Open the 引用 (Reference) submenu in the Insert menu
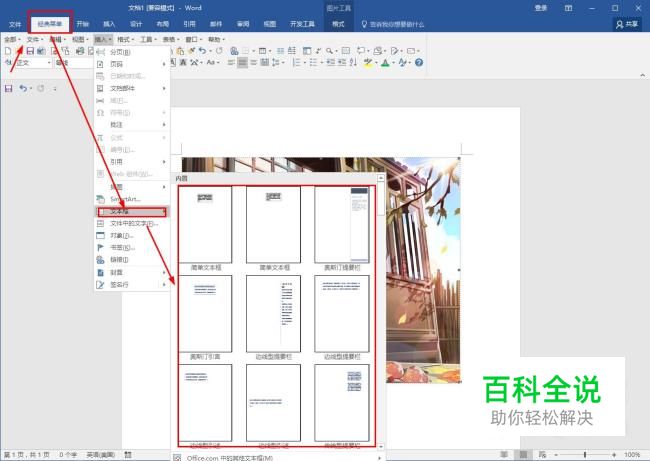 pyautogui.click(x=132, y=161)
